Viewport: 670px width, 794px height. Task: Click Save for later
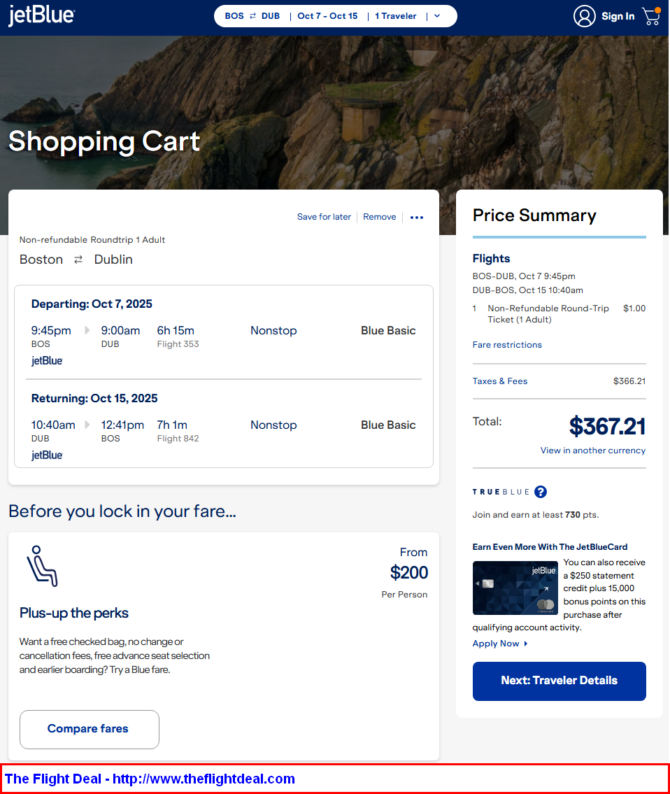[324, 217]
